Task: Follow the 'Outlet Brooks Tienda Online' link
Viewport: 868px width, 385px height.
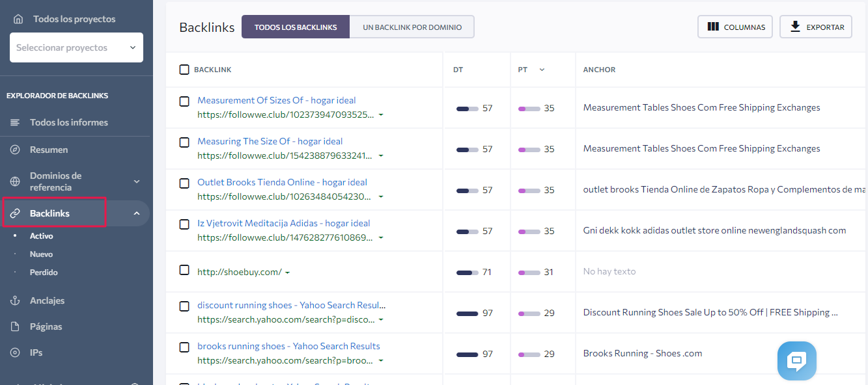Action: coord(283,182)
